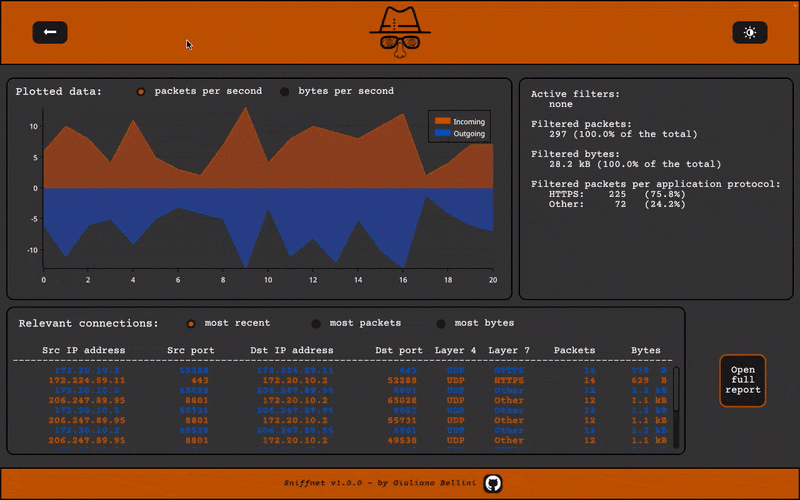The height and width of the screenshot is (500, 800).
Task: Open the GitHub icon in the footer
Action: [x=493, y=483]
